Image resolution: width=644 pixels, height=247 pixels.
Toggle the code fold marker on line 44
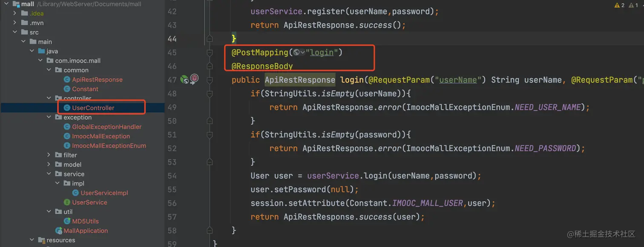pos(210,39)
